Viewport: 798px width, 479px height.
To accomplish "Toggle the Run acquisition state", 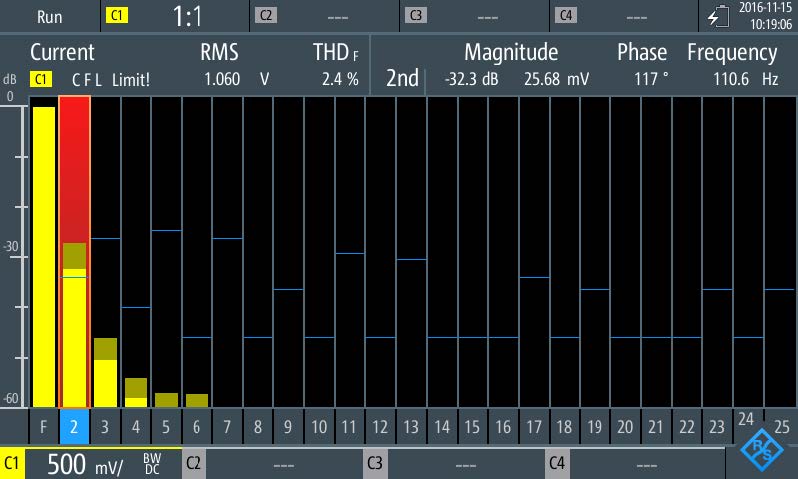I will 49,16.
